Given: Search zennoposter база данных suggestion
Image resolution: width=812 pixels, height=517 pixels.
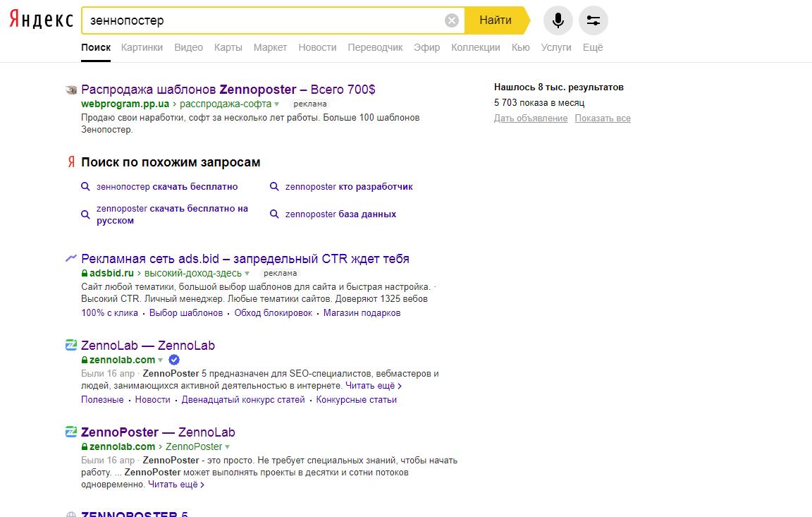Looking at the screenshot, I should click(340, 214).
